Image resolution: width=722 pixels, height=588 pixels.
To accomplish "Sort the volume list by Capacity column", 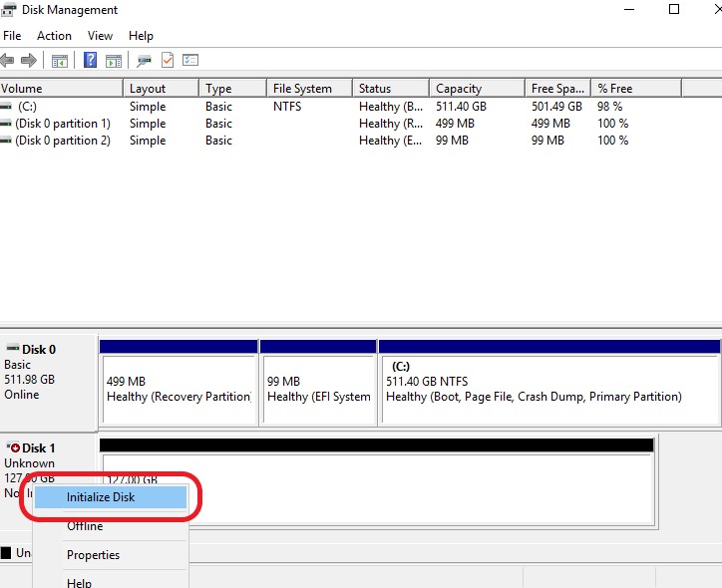I will click(459, 89).
